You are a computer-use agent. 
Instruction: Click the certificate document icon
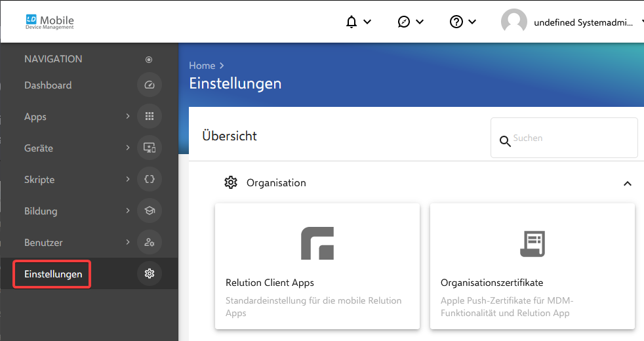[533, 244]
